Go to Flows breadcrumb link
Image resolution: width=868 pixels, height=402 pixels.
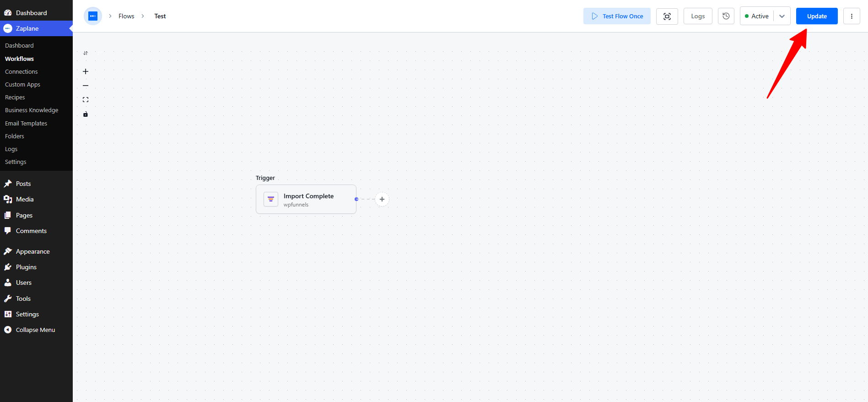[126, 16]
